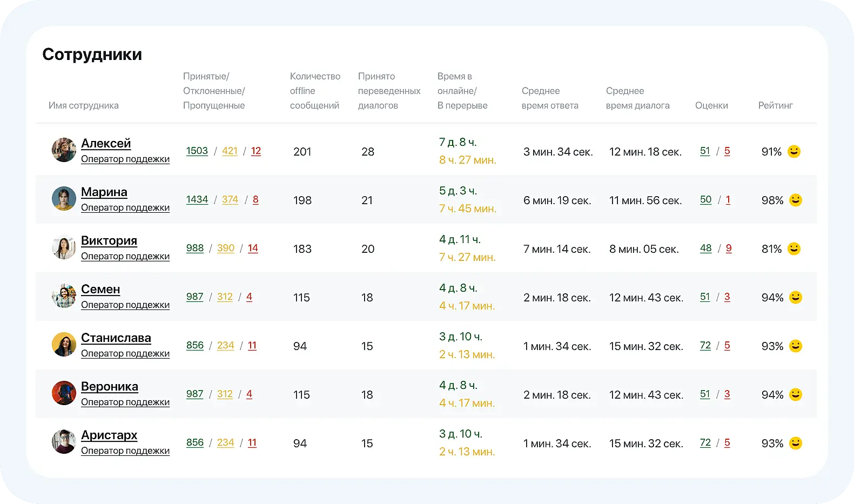
Task: Open Виктория's employee profile link
Action: [x=109, y=240]
